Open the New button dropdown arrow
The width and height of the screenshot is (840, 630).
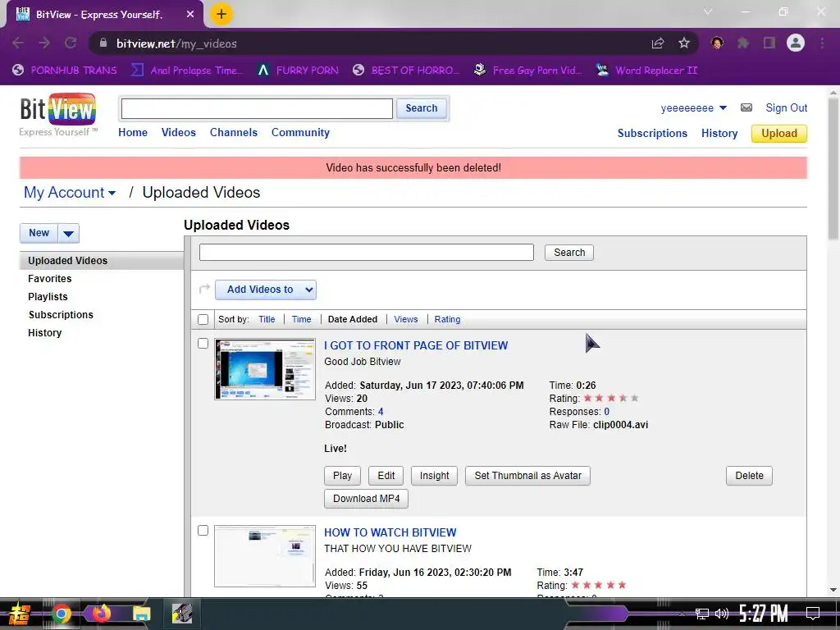coord(69,234)
